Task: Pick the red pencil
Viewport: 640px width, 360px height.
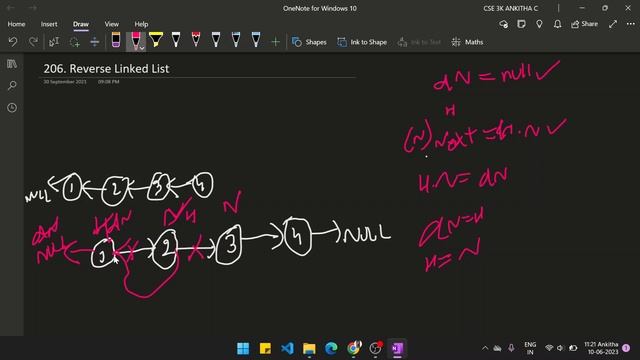Action: (x=196, y=40)
